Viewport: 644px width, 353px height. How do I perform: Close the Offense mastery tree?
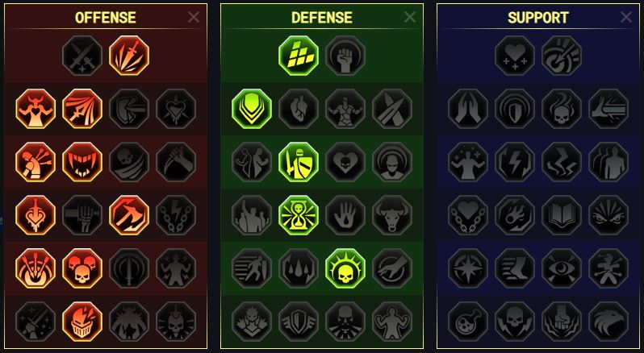(194, 17)
